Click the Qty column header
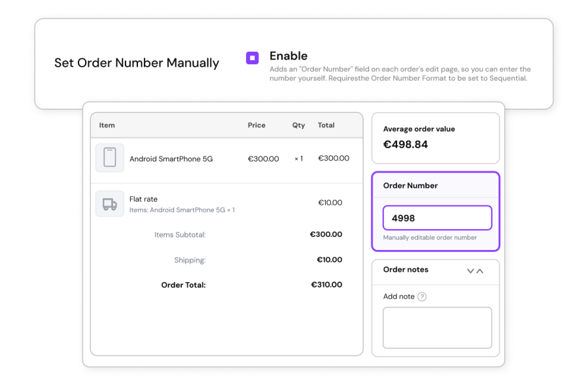 pos(298,125)
